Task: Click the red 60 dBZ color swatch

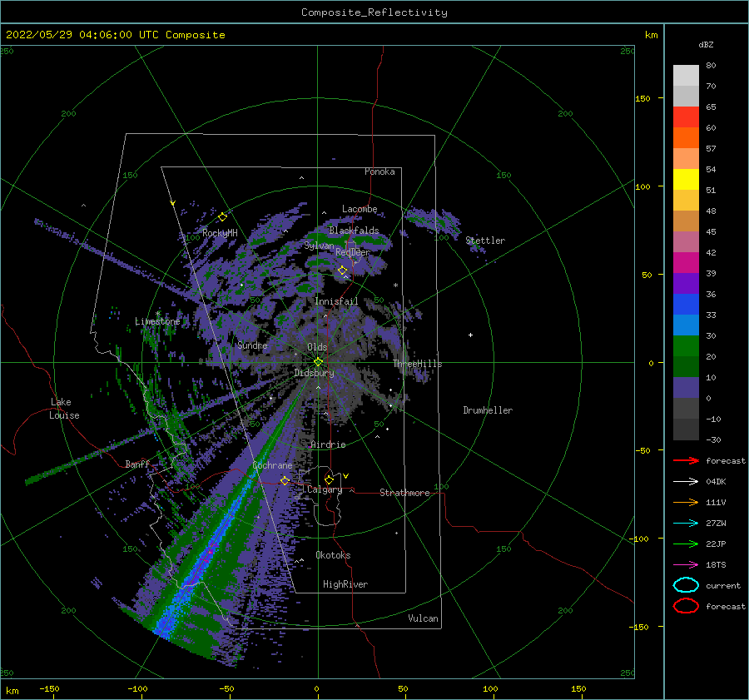Action: point(686,117)
